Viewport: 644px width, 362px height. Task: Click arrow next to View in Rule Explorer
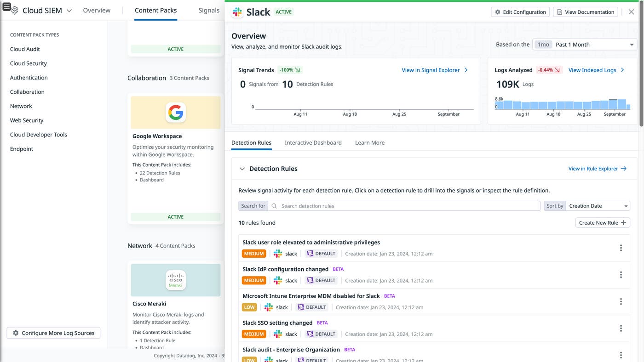[x=624, y=169]
